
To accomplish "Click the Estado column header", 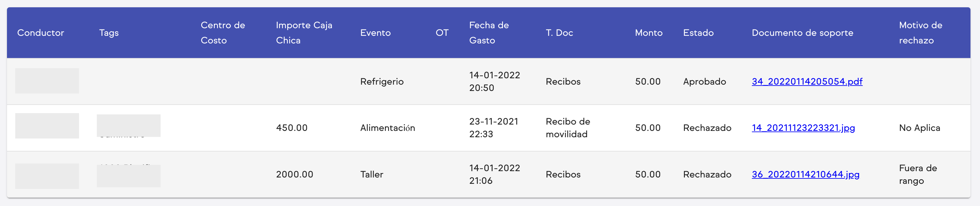I will coord(699,33).
